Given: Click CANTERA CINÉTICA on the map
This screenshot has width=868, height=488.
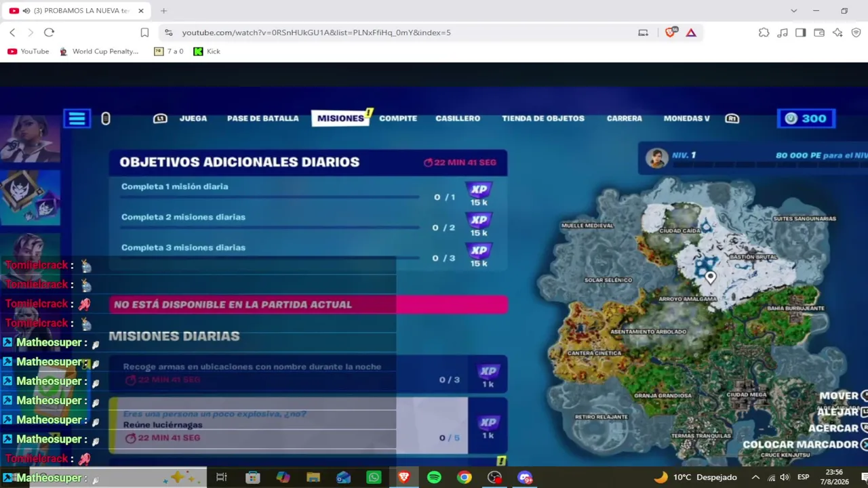Looking at the screenshot, I should pos(594,353).
